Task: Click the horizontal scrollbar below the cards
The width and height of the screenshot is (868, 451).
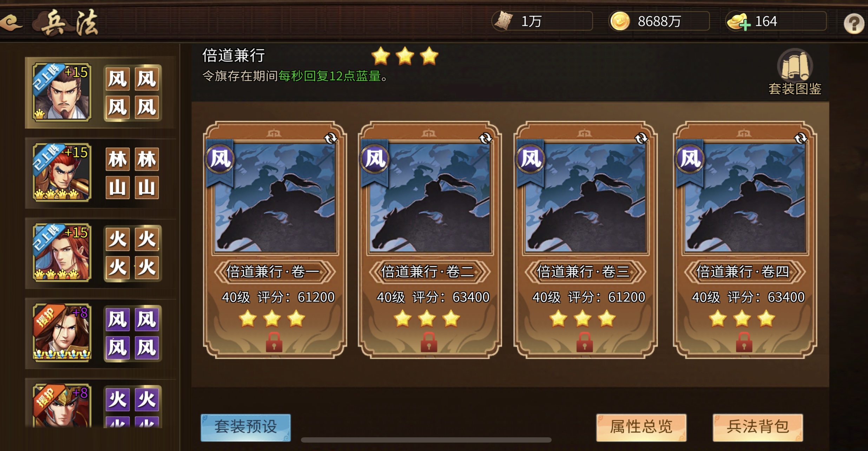Action: 426,440
